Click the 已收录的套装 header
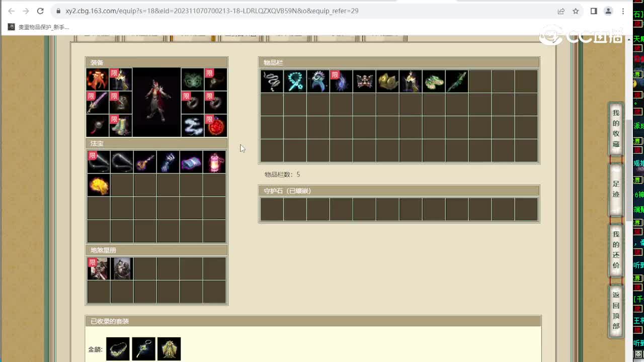This screenshot has width=644, height=362. click(x=313, y=321)
